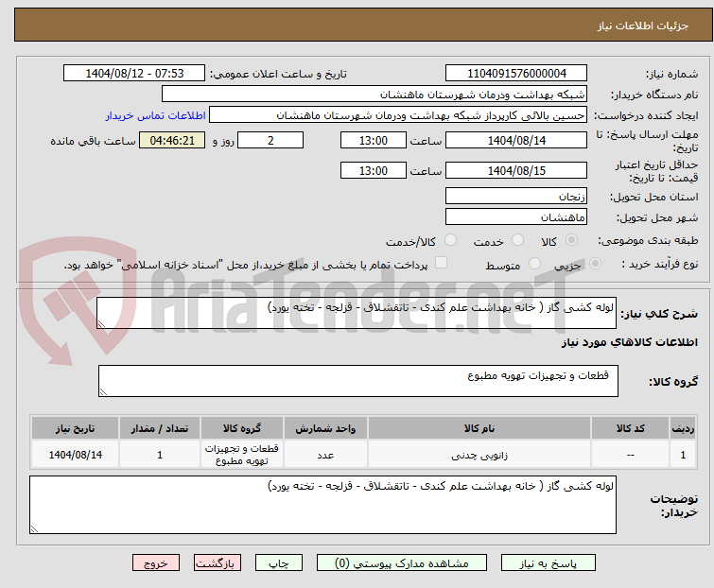Viewport: 714px width, 588px height.
Task: Click the 'نام دستگاه خریدار' field
Action: pos(374,95)
